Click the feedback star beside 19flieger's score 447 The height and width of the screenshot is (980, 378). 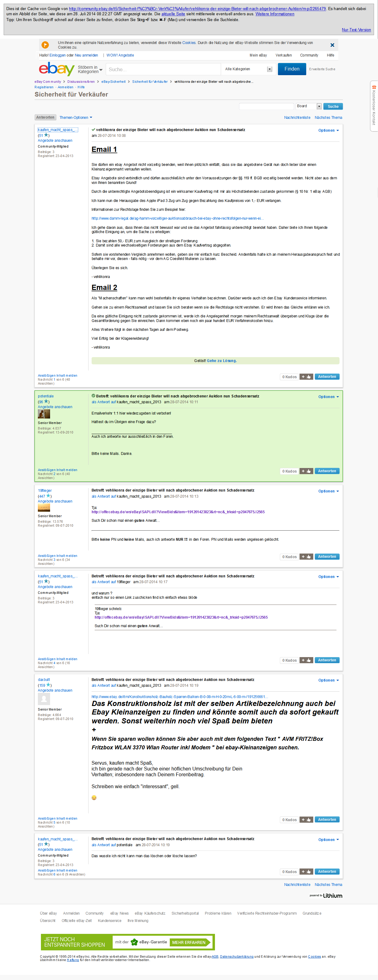pos(48,496)
